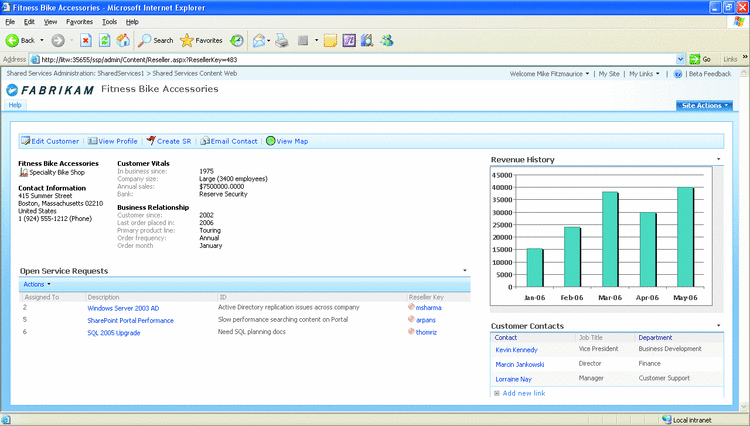Open Marcin Jankowski contact
Screen dimensions: 750x426
click(519, 365)
